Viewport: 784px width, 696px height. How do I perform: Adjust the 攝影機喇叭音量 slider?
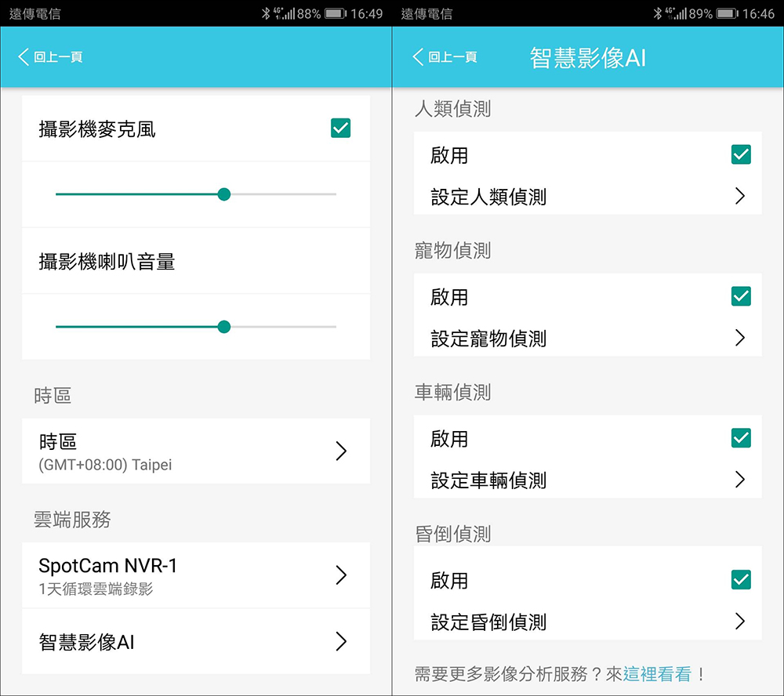click(196, 327)
